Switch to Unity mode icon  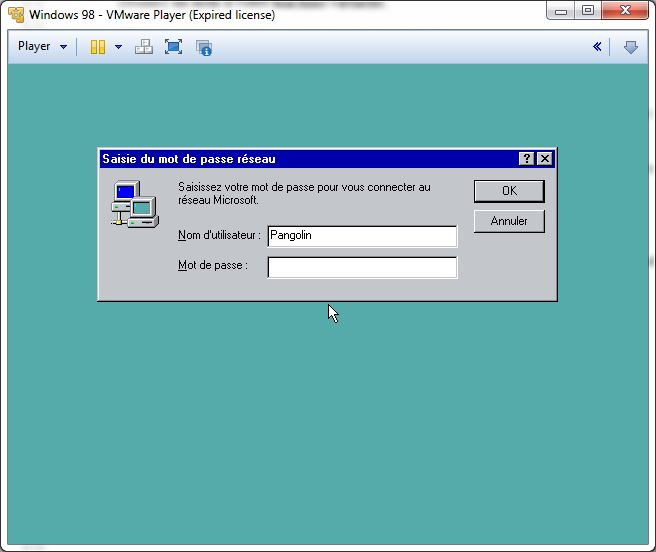(204, 47)
